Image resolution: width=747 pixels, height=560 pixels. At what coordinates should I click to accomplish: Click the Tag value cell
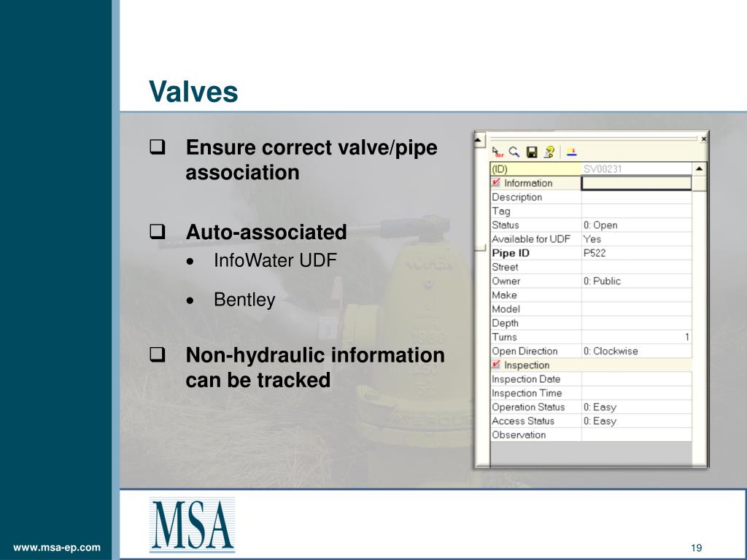pos(636,211)
